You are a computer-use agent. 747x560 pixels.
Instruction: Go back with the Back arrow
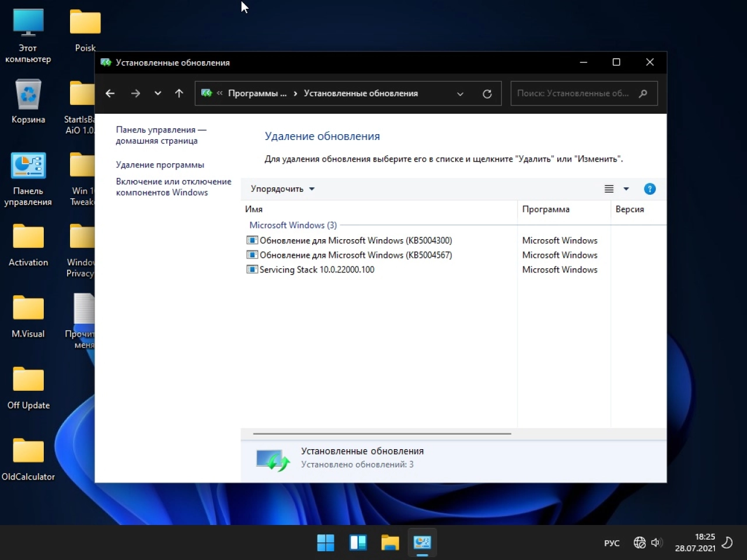click(x=110, y=93)
